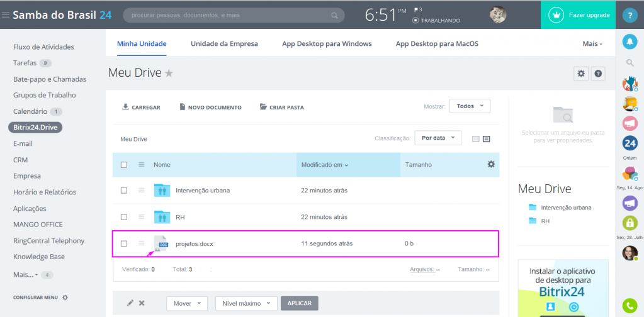Open RH folder in Meu Drive side tree
Screen dimensions: 644x317
(x=545, y=221)
